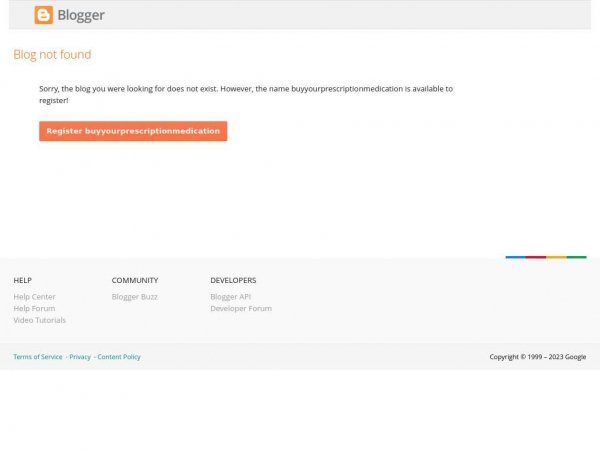Open Video Tutorials link
This screenshot has width=600, height=450.
[39, 320]
